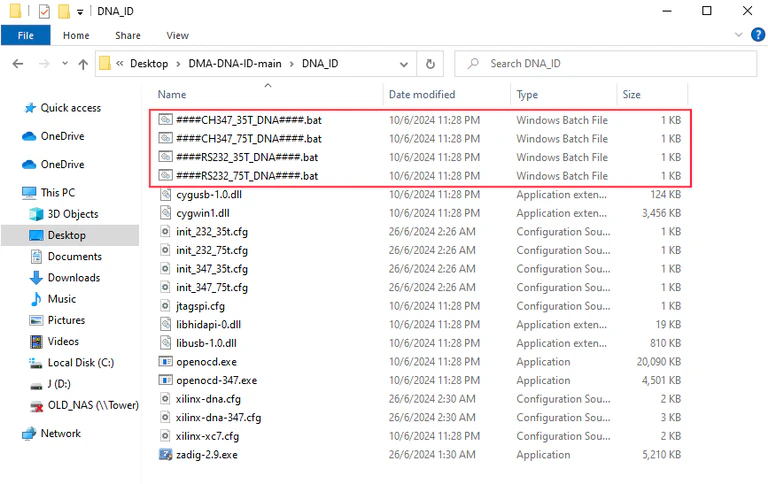Open the View ribbon tab

[177, 35]
